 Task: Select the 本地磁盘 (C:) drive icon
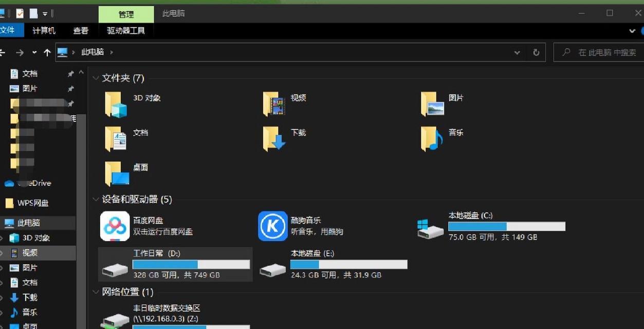point(430,229)
